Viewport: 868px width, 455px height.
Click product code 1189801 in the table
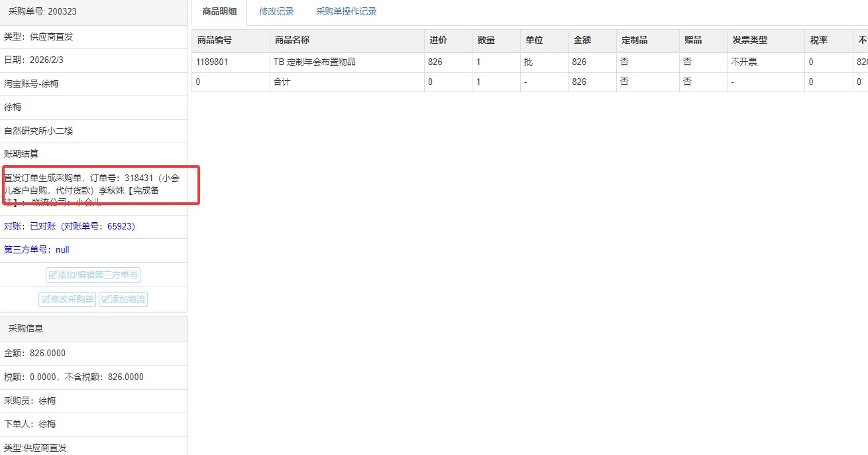tap(213, 62)
